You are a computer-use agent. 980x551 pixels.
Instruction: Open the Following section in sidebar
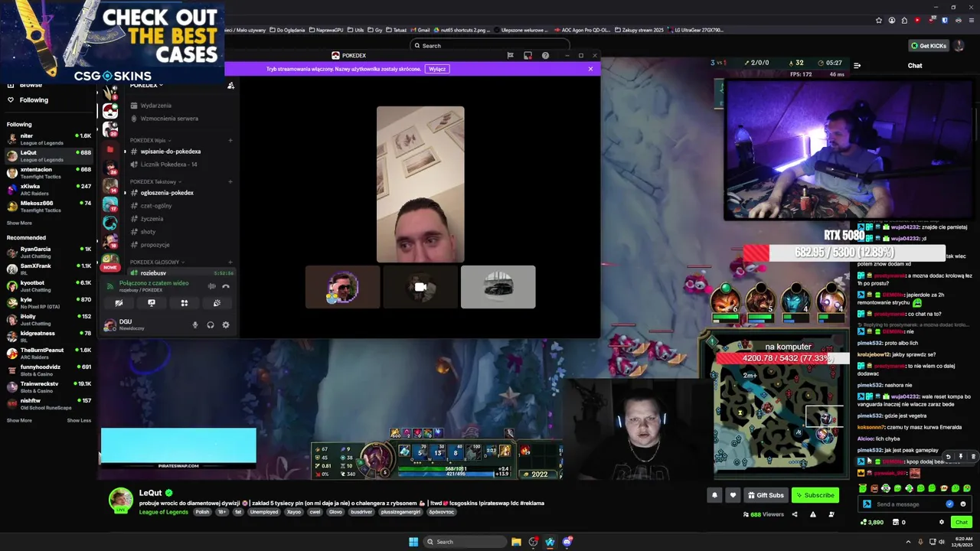tap(28, 100)
